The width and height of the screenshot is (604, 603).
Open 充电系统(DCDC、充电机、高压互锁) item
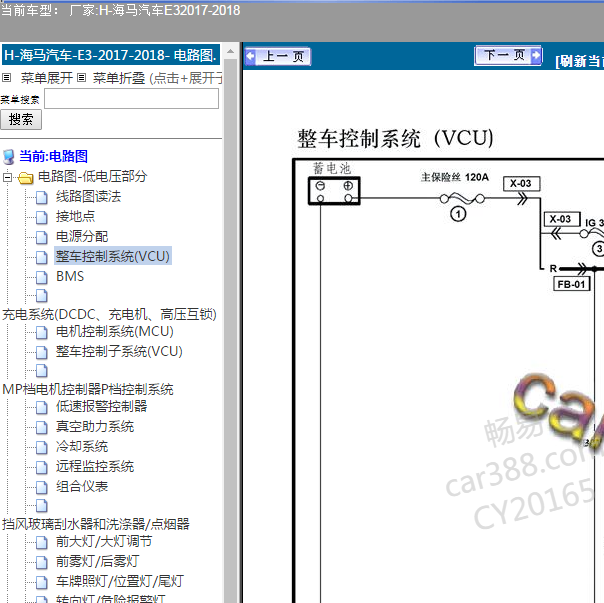click(109, 314)
